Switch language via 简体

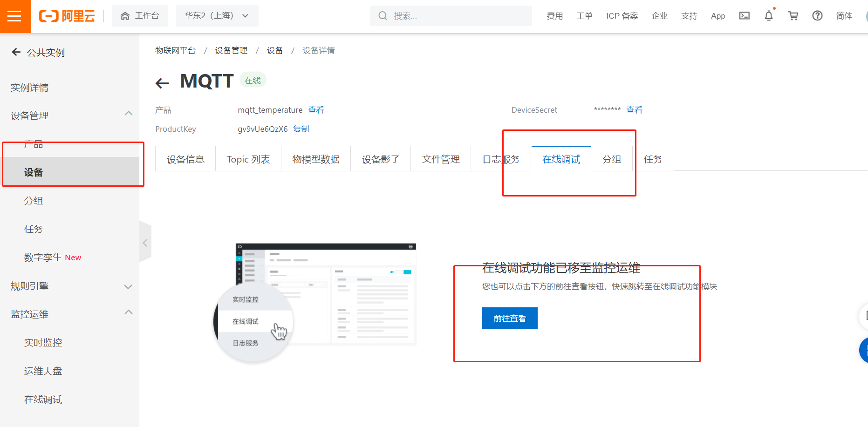(x=844, y=16)
